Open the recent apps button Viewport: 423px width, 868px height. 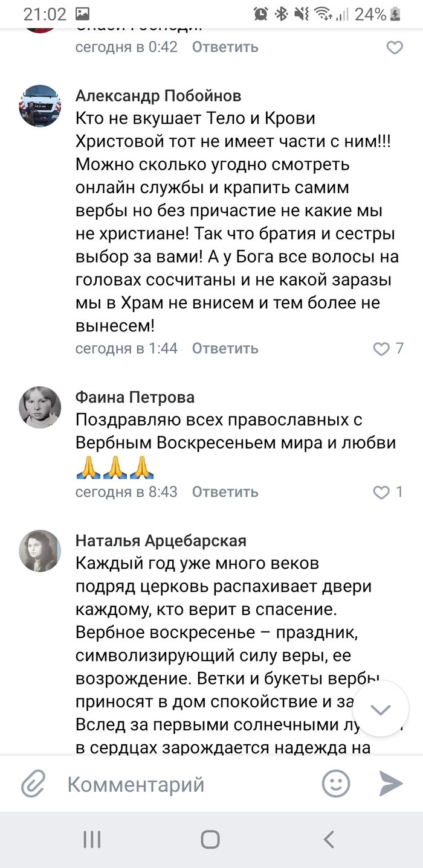tap(92, 839)
